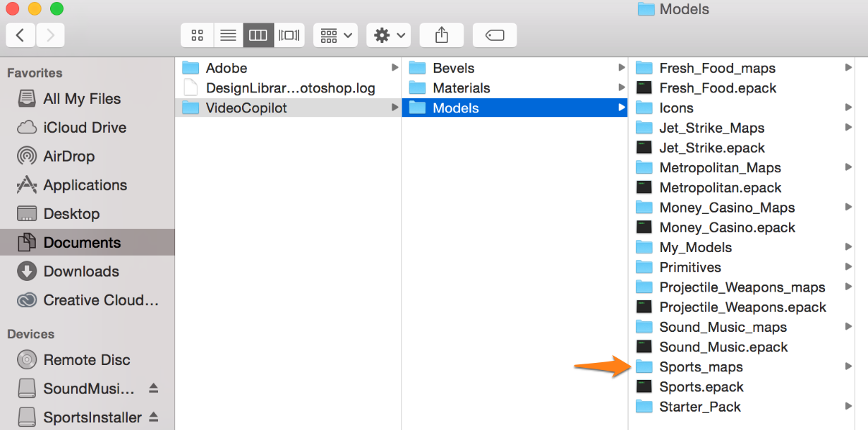The image size is (868, 430).
Task: Open the Arrange items dropdown
Action: (x=335, y=35)
